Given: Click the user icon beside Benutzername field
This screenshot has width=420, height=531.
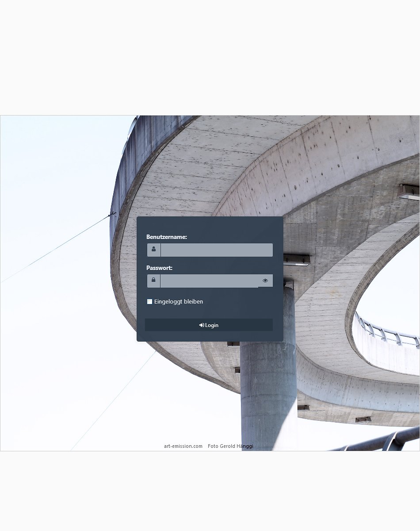Looking at the screenshot, I should (153, 250).
